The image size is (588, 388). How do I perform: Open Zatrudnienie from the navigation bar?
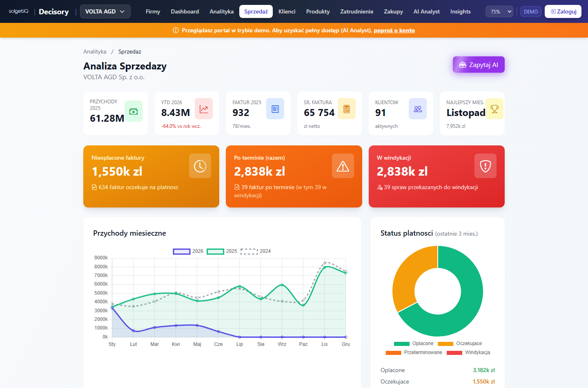coord(357,11)
